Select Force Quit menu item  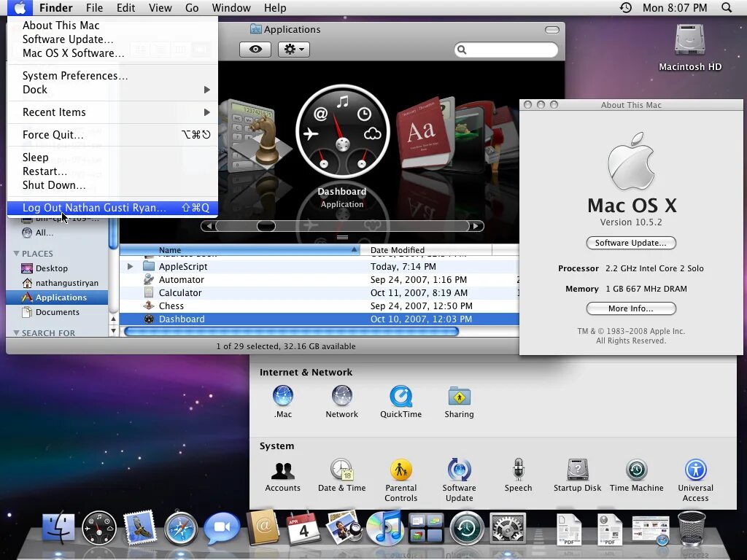point(112,135)
